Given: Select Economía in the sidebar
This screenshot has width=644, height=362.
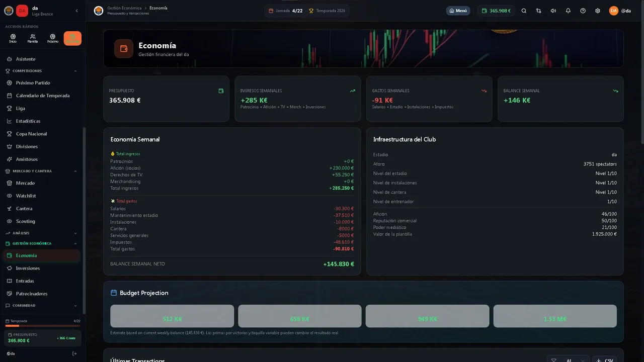Looking at the screenshot, I should point(41,255).
